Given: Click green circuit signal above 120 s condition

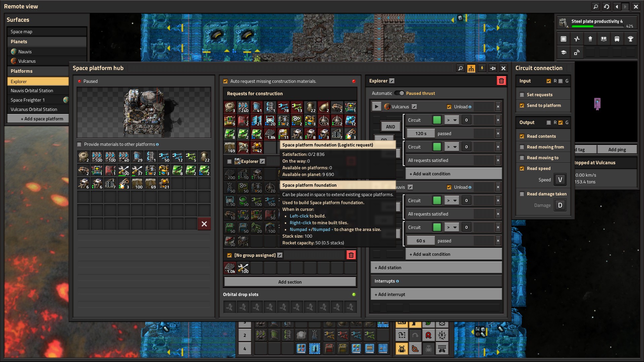Looking at the screenshot, I should [x=437, y=120].
